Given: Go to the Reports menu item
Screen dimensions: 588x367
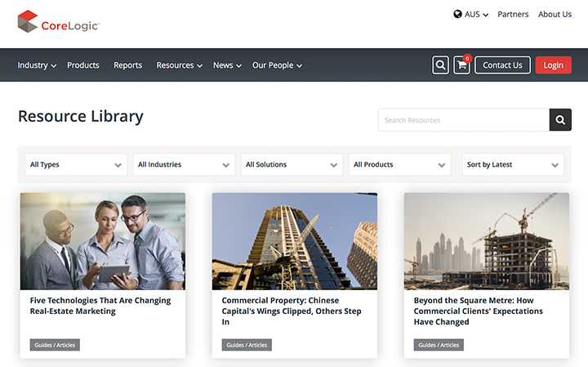Looking at the screenshot, I should point(127,65).
